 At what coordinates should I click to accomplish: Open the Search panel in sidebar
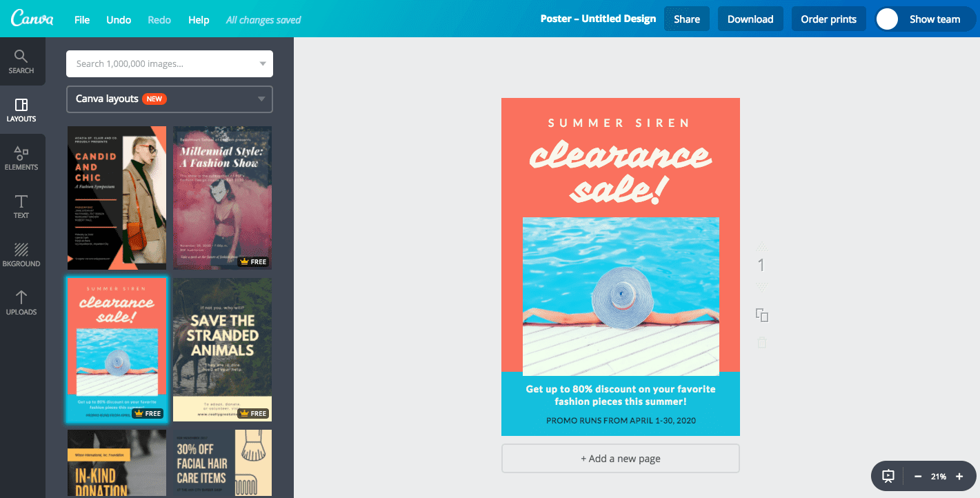pos(21,62)
